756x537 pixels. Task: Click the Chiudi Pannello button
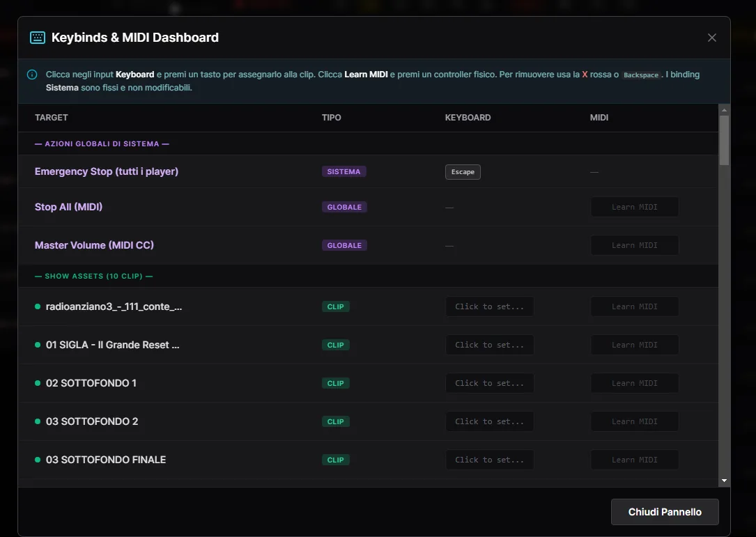click(665, 512)
